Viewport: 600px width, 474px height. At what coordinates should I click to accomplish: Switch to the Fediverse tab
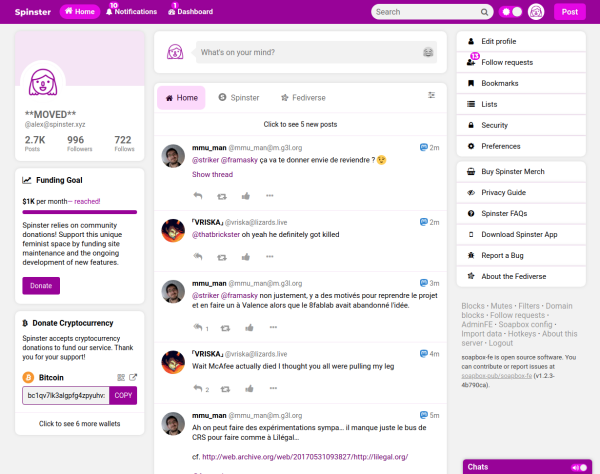303,98
